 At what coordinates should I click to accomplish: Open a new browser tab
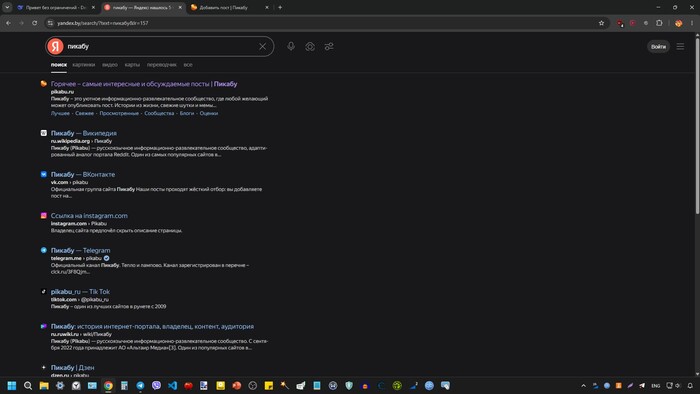[280, 7]
